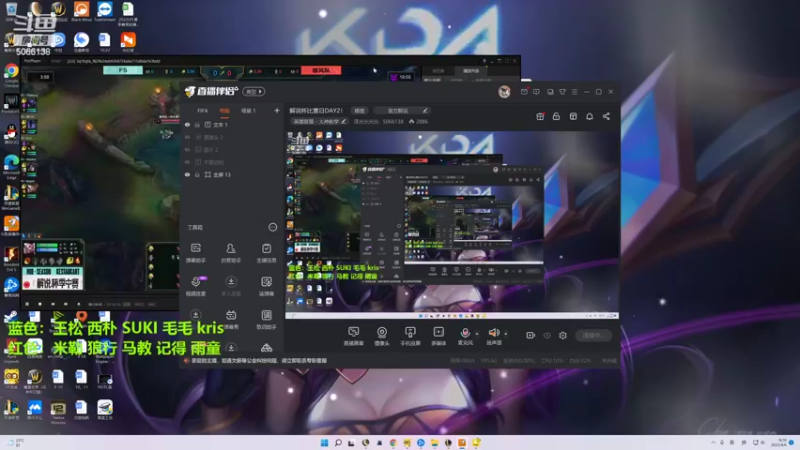Open message feedback icon in title bar

[536, 92]
